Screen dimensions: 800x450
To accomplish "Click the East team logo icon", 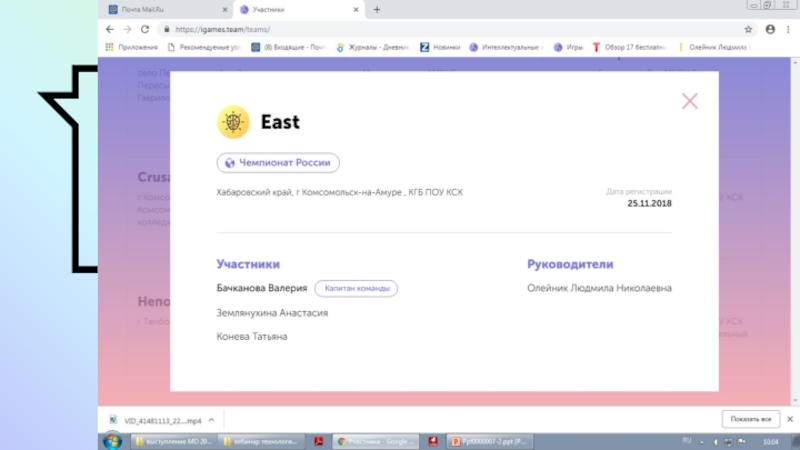I will [233, 123].
